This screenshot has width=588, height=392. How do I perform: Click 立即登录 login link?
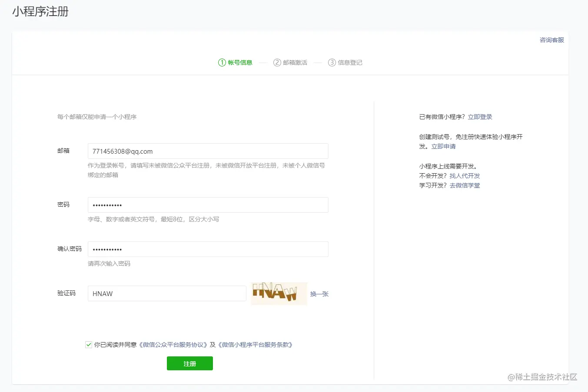(x=480, y=117)
